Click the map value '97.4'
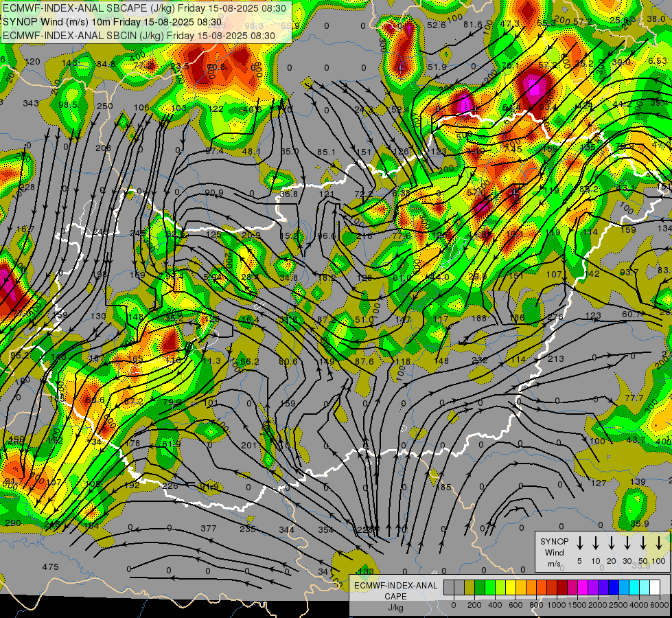This screenshot has height=618, width=672. 214,151
